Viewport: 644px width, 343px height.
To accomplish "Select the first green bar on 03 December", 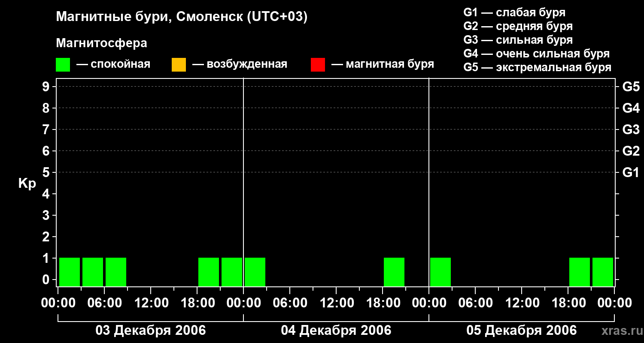I will pos(70,272).
